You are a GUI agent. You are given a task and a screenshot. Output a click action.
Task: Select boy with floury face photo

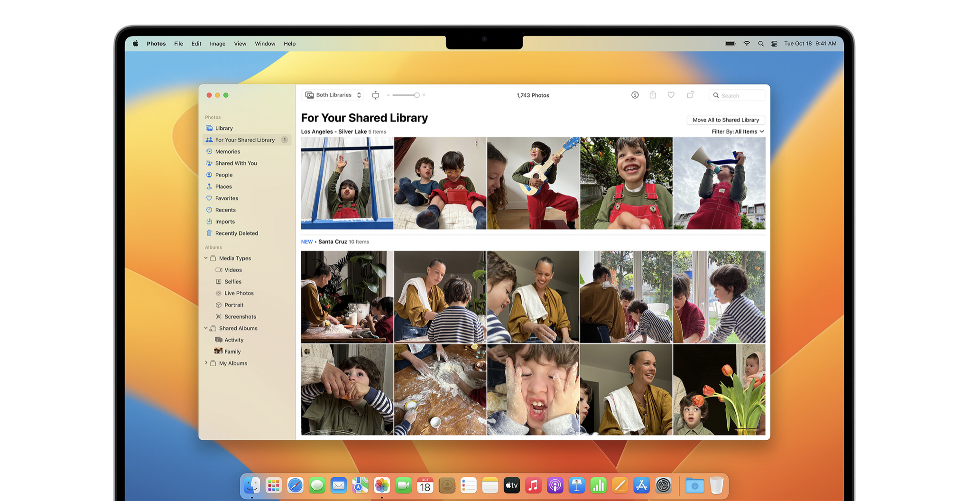point(533,390)
